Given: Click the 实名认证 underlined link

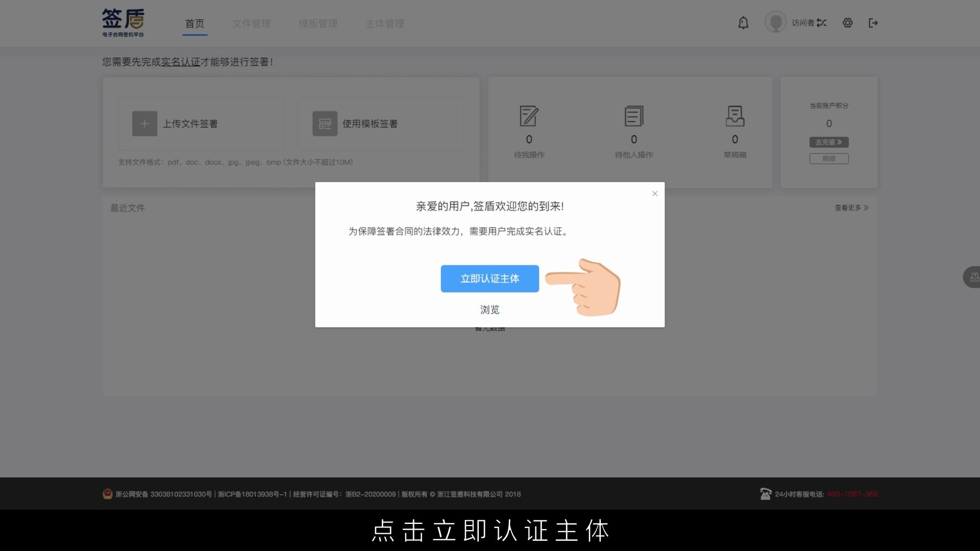Looking at the screenshot, I should point(180,62).
